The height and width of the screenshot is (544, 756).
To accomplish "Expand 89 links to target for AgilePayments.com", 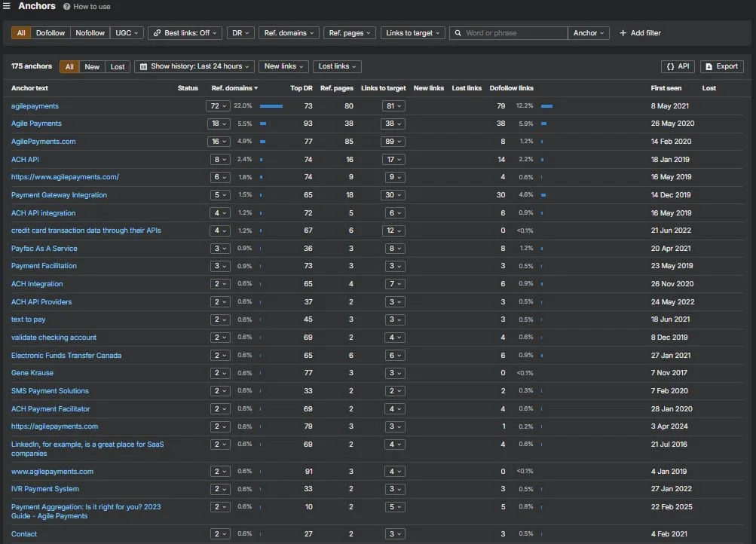I will point(393,142).
